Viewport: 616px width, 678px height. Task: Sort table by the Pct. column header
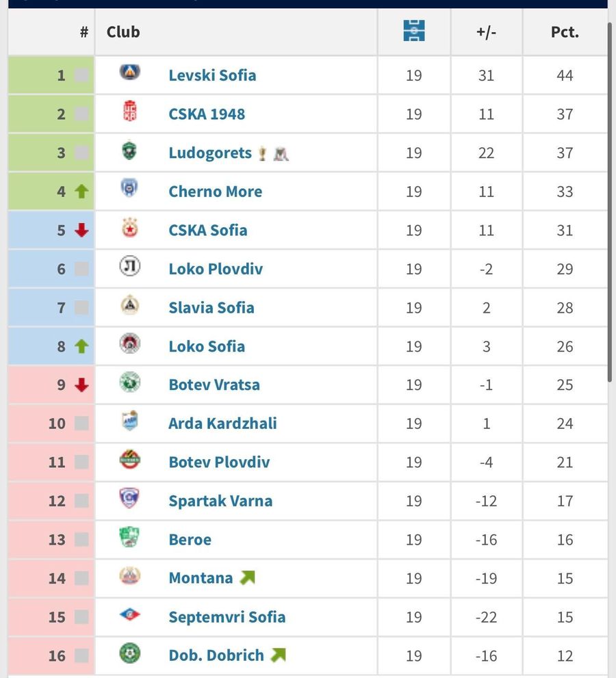click(x=565, y=32)
